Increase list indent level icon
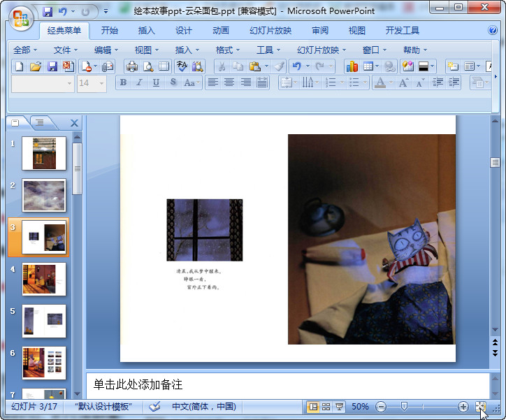This screenshot has width=506, height=420. click(454, 83)
